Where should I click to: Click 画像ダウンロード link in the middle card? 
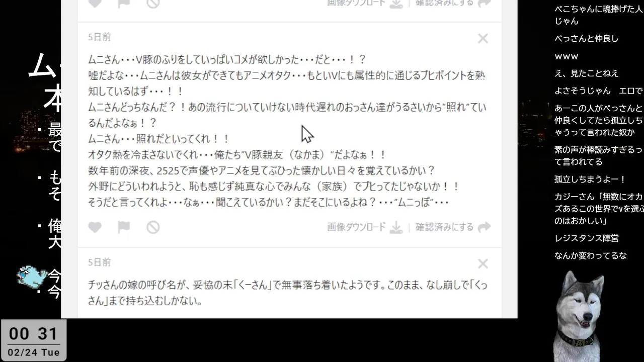coord(356,227)
